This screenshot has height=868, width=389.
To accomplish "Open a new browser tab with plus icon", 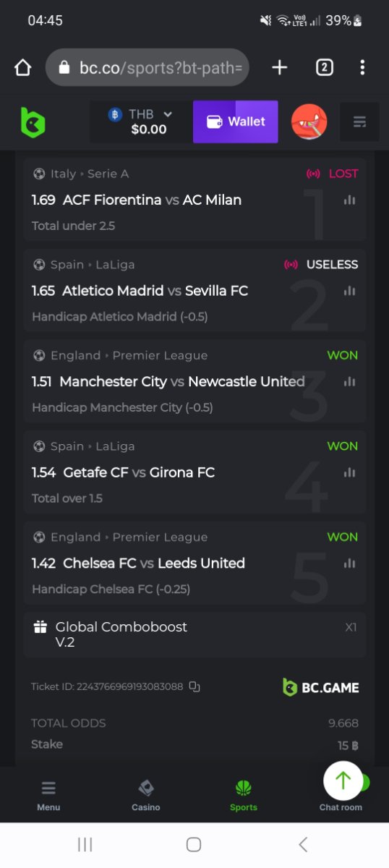I will pos(279,67).
